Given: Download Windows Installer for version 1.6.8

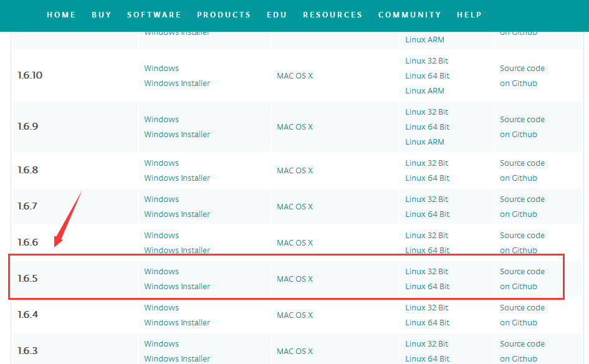Looking at the screenshot, I should point(177,178).
